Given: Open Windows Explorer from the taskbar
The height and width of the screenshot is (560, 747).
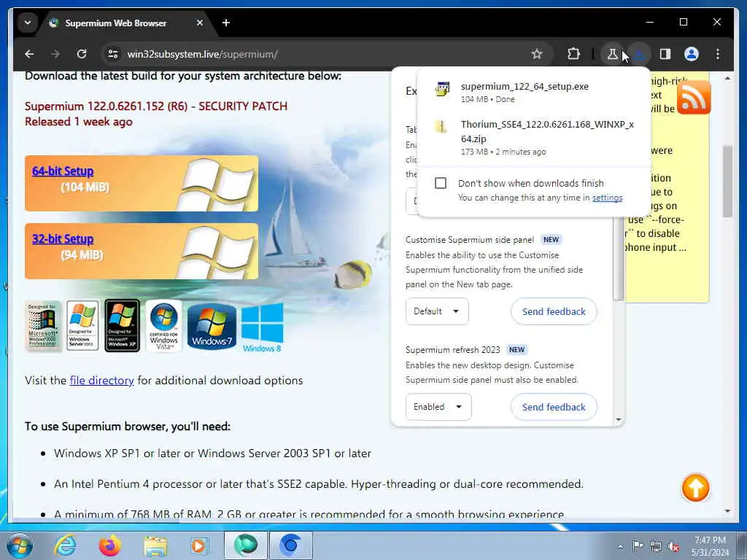Looking at the screenshot, I should pos(155,546).
